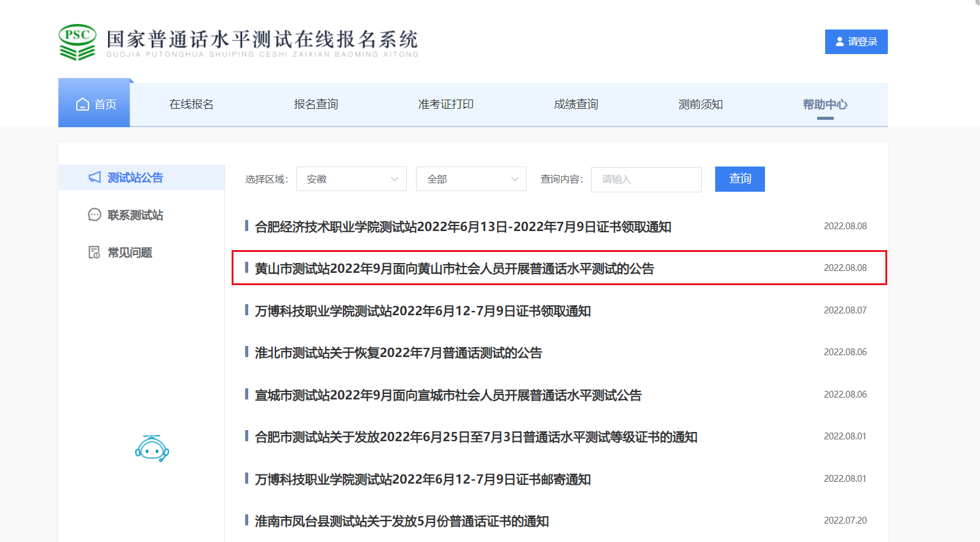
Task: Open the 帮助中心 menu tab
Action: tap(825, 104)
